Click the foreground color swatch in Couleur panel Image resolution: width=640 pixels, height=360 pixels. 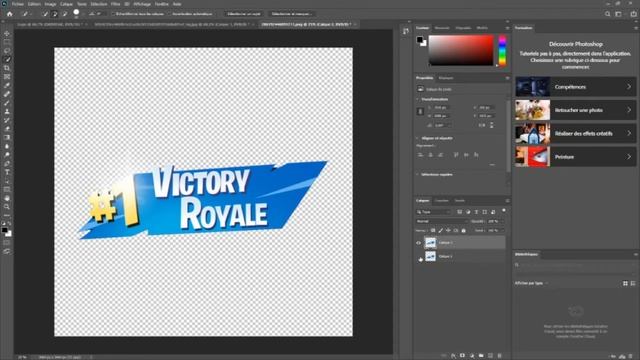(x=419, y=40)
